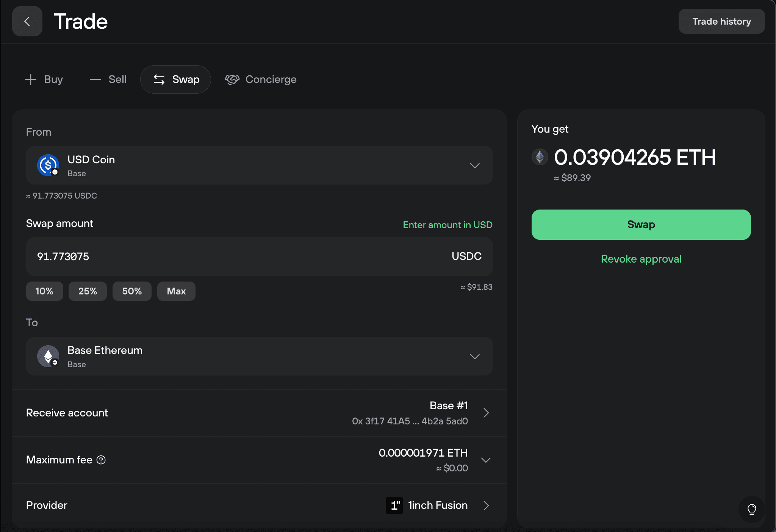Click the ≈ $89.39 value text
The image size is (776, 532).
[572, 178]
